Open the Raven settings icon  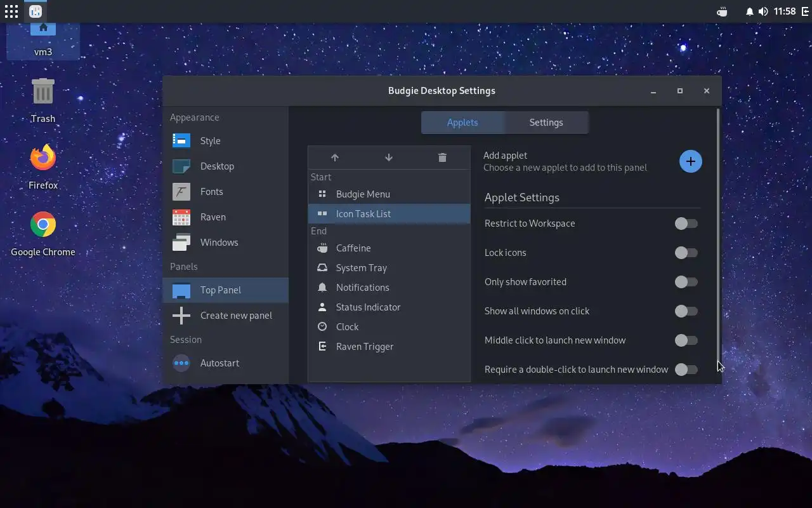181,217
